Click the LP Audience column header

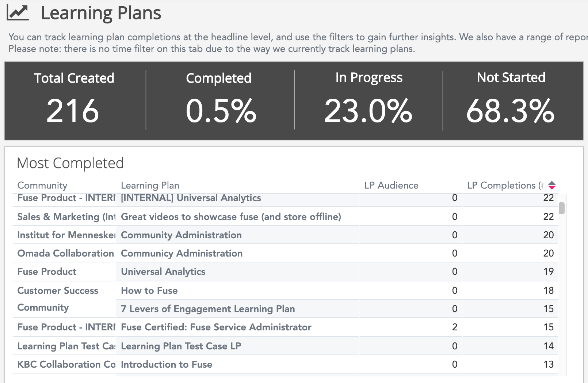[x=391, y=185]
